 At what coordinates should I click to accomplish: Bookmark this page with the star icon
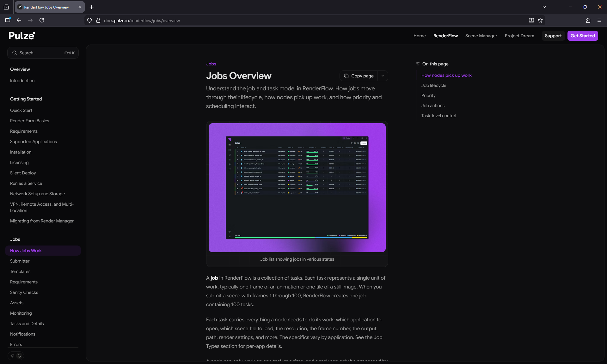pos(540,20)
